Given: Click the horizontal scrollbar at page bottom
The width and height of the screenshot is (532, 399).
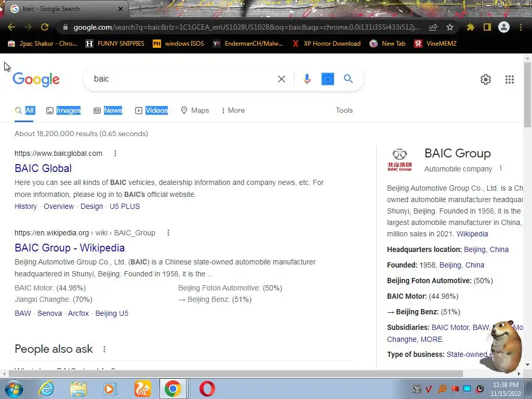Looking at the screenshot, I should (236, 374).
